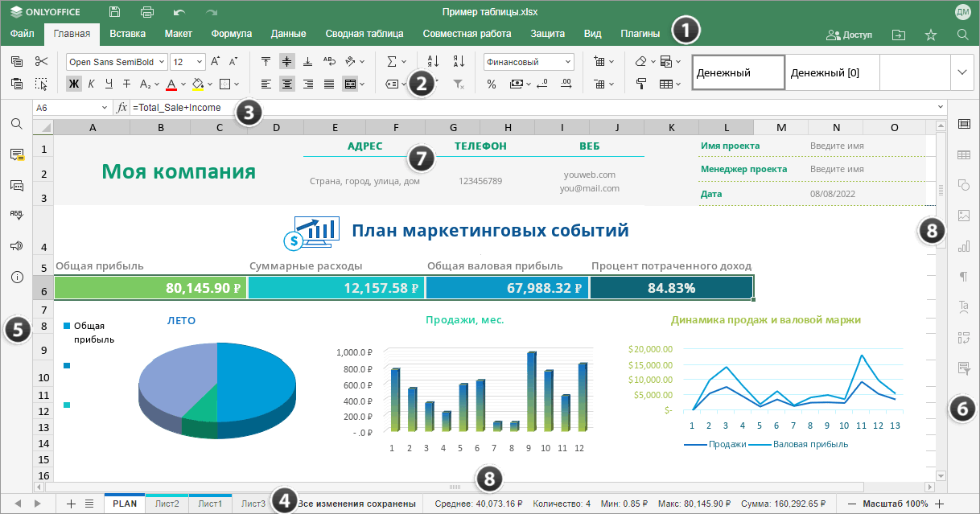Switch to the Вставка ribbon tab
The image size is (980, 514).
tap(127, 34)
